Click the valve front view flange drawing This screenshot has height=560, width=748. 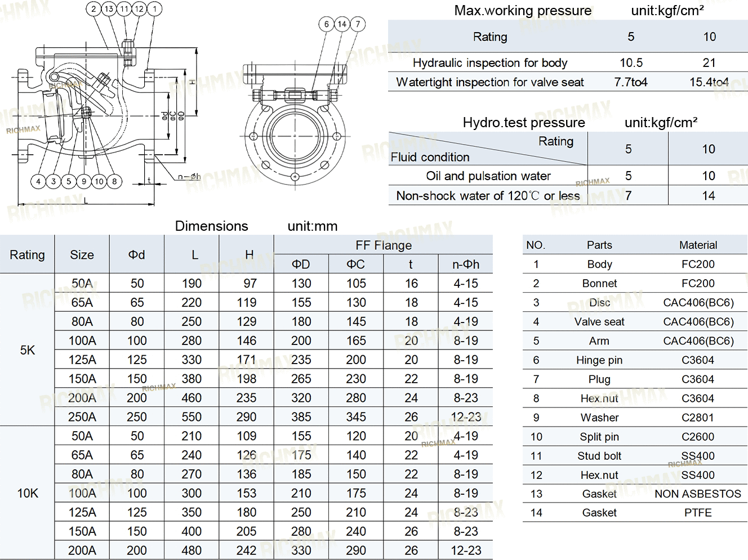295,135
